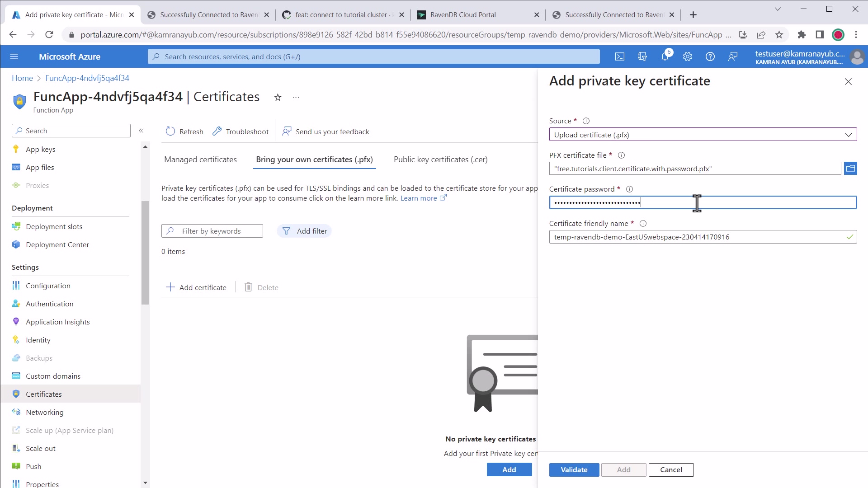Screen dimensions: 868x488
Task: Open Networking settings
Action: click(44, 412)
